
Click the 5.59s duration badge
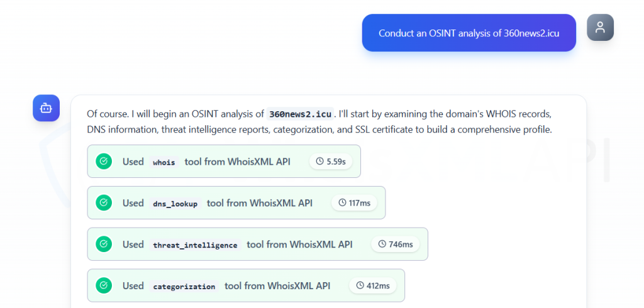click(331, 162)
